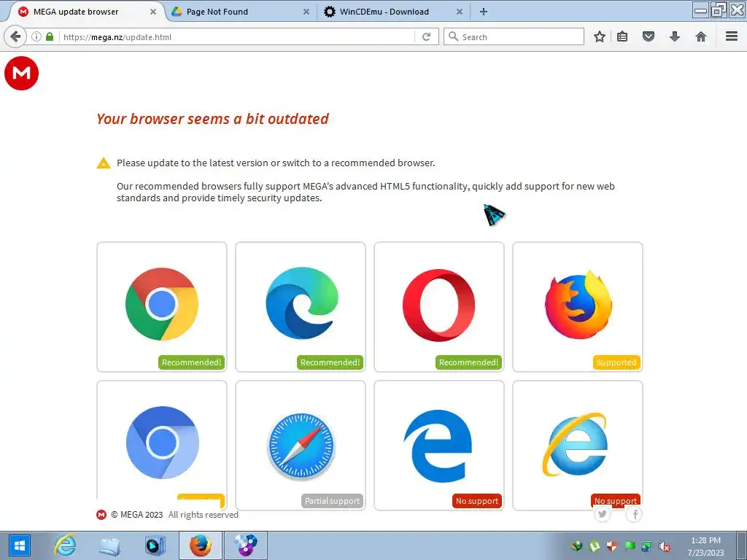Go to Firefox home page icon
Viewport: 747px width, 560px height.
coord(701,36)
